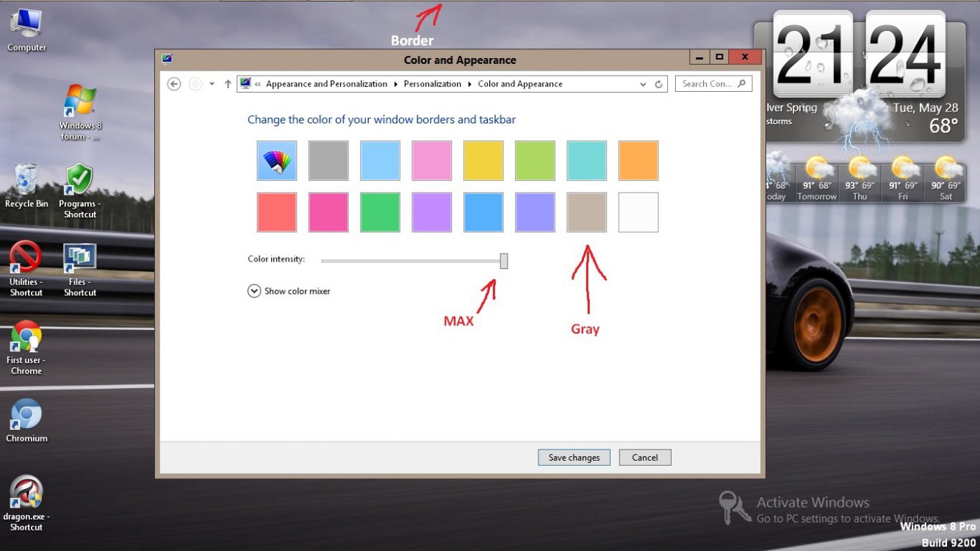Select the orange color swatch
Image resolution: width=980 pixels, height=551 pixels.
[638, 161]
